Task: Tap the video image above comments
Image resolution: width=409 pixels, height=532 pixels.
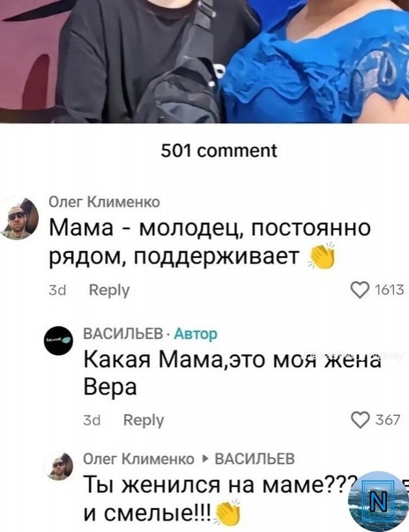Action: pos(204,61)
